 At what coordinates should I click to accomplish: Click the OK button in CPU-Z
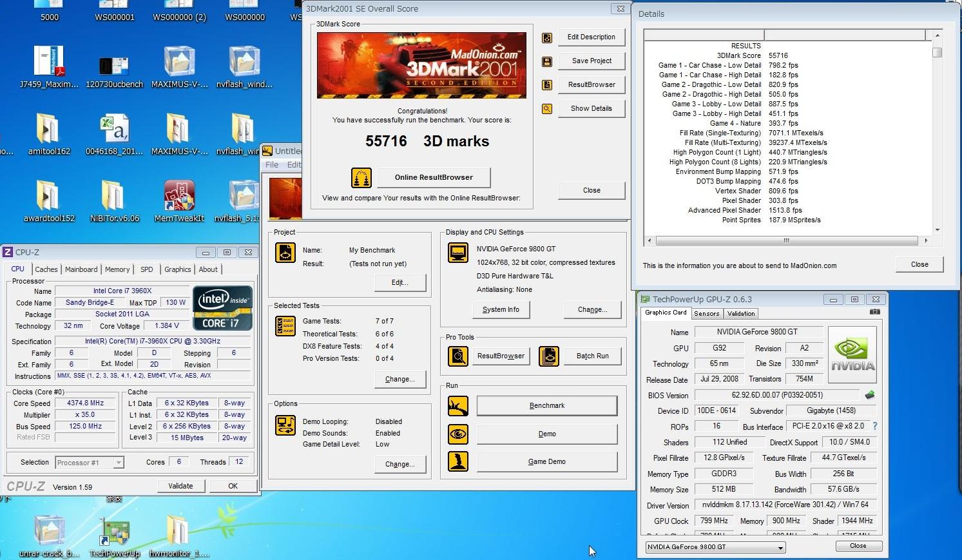[x=233, y=486]
